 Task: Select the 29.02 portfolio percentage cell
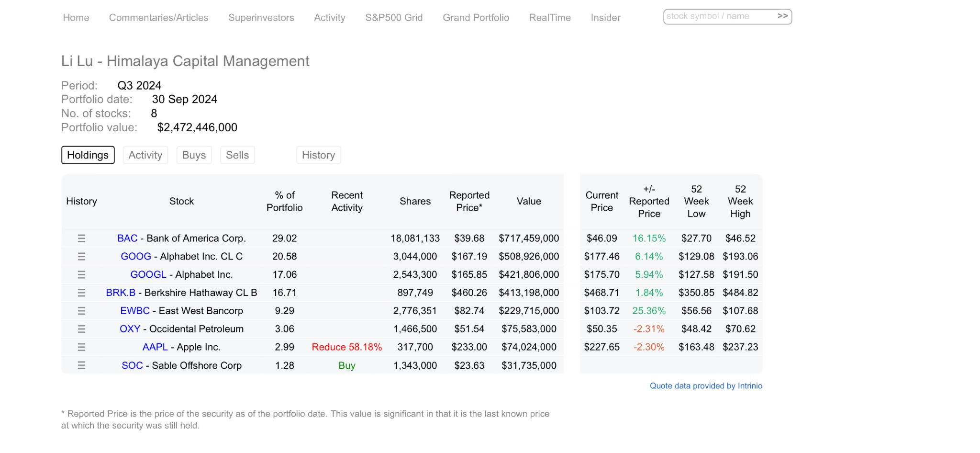pos(285,238)
